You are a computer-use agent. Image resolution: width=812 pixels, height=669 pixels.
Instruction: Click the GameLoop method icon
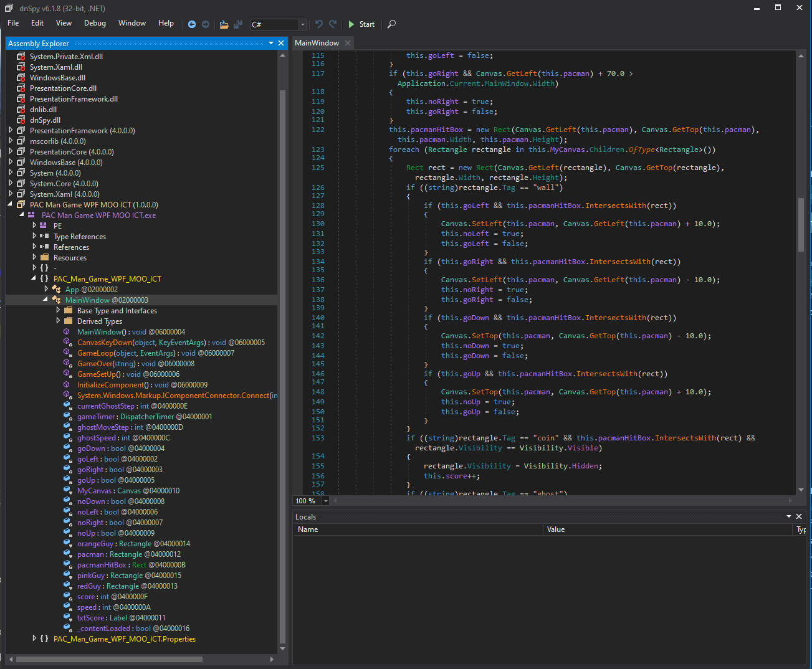pos(67,353)
